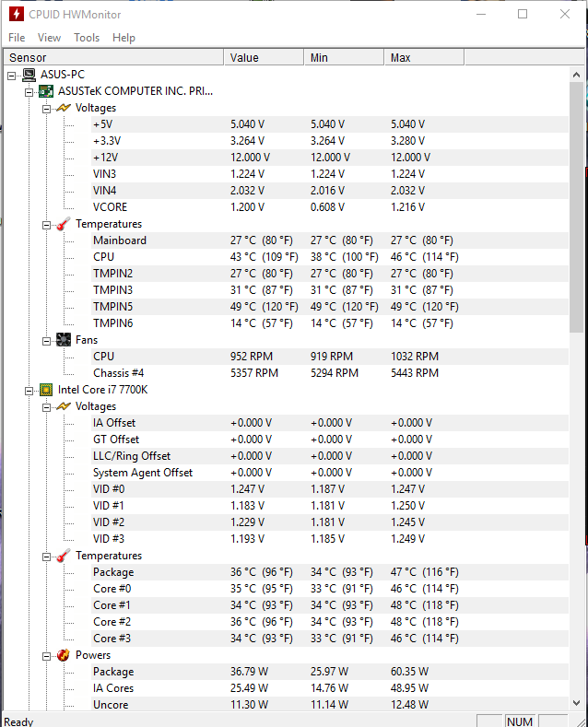Image resolution: width=588 pixels, height=727 pixels.
Task: Select the +3.3V voltage row
Action: [x=330, y=141]
